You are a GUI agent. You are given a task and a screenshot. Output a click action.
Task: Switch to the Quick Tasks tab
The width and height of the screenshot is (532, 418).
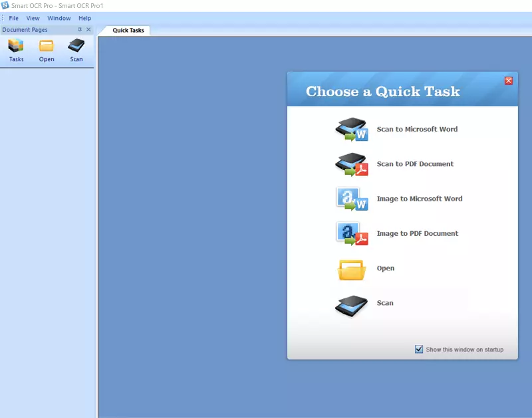point(128,31)
